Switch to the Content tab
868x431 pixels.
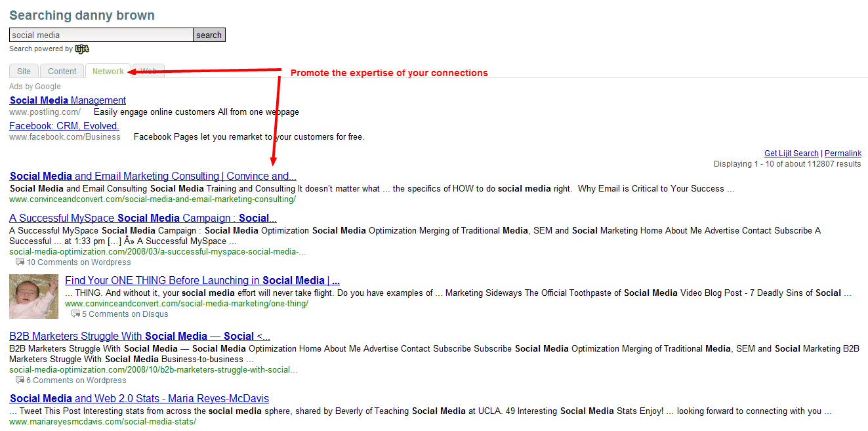tap(62, 72)
